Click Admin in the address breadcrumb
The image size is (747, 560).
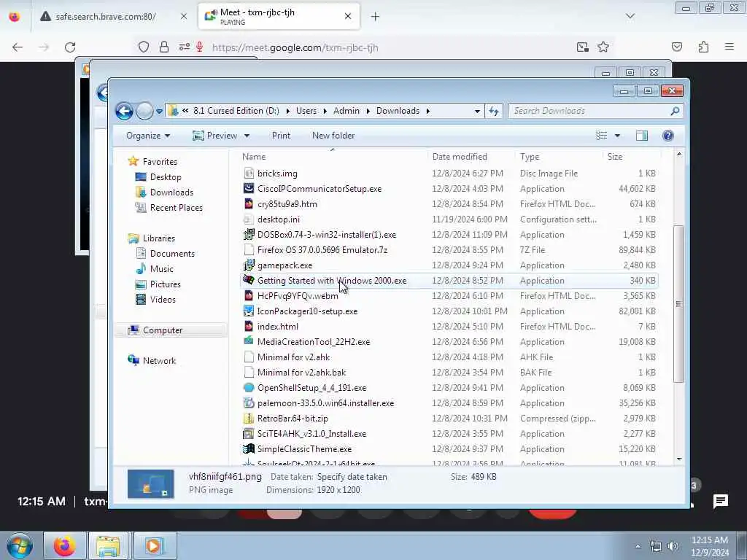click(x=347, y=111)
